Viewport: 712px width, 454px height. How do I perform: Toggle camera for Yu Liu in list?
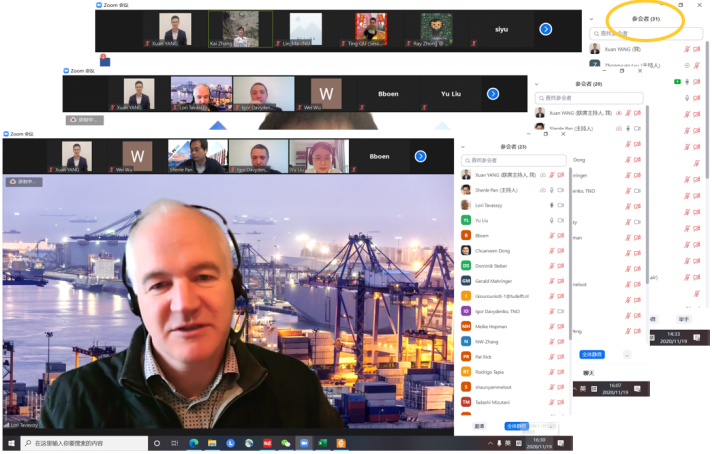pos(561,220)
